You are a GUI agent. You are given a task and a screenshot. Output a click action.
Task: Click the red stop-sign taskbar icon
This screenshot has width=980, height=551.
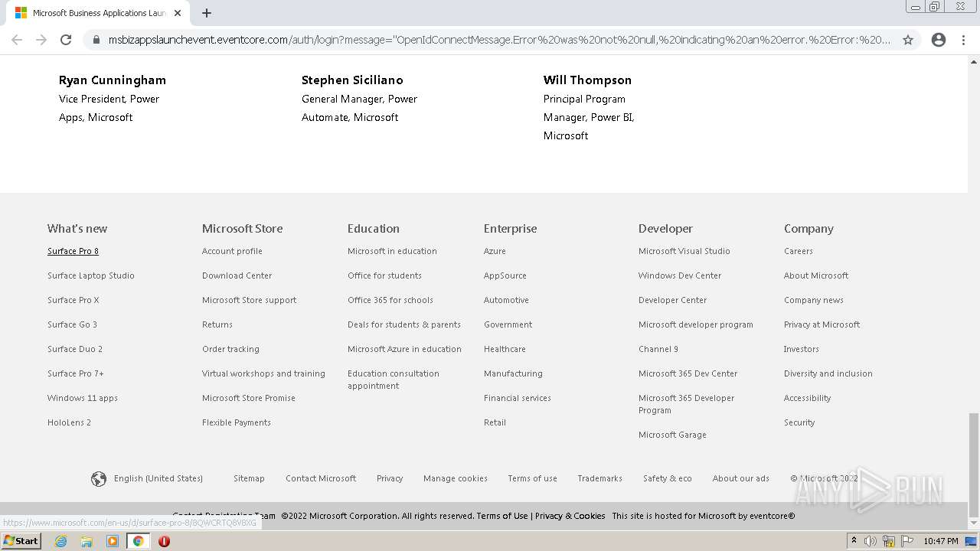[164, 541]
